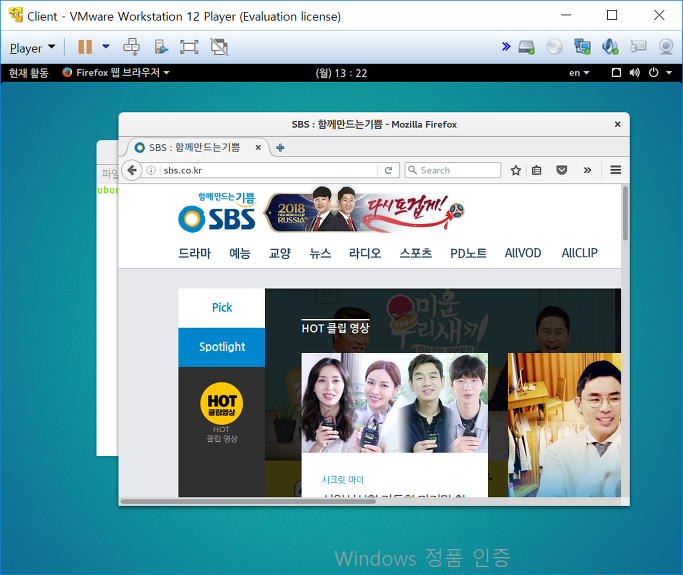Bookmark this page with the star
Image resolution: width=683 pixels, height=575 pixels.
tap(516, 170)
